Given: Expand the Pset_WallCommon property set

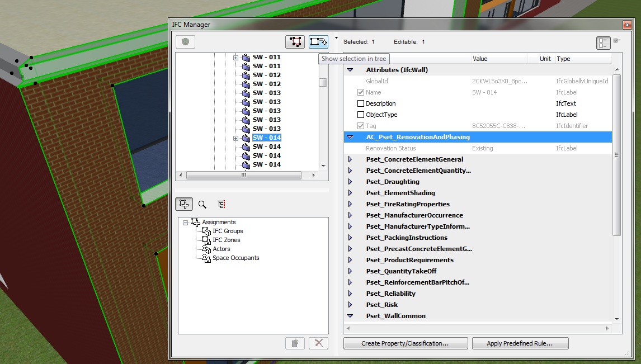Looking at the screenshot, I should coord(350,315).
